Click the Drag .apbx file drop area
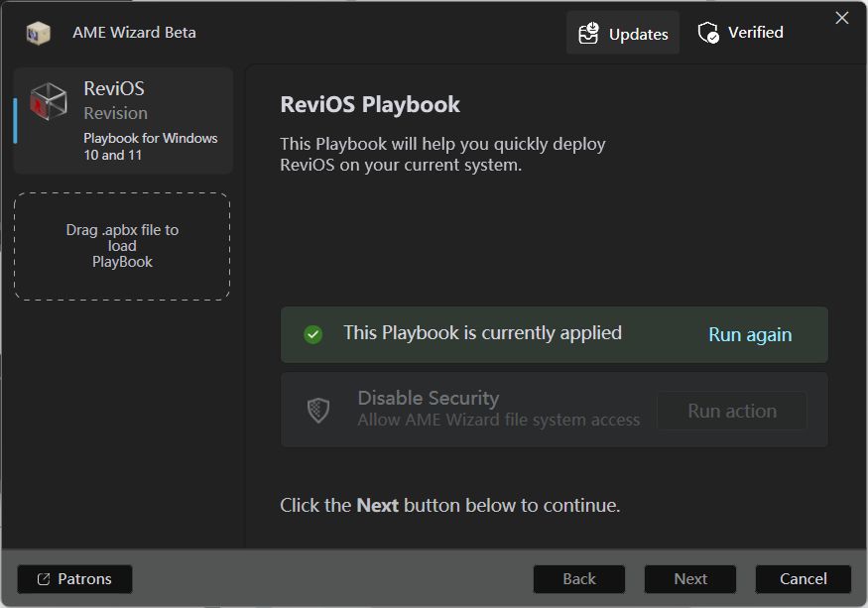The image size is (868, 608). tap(122, 246)
